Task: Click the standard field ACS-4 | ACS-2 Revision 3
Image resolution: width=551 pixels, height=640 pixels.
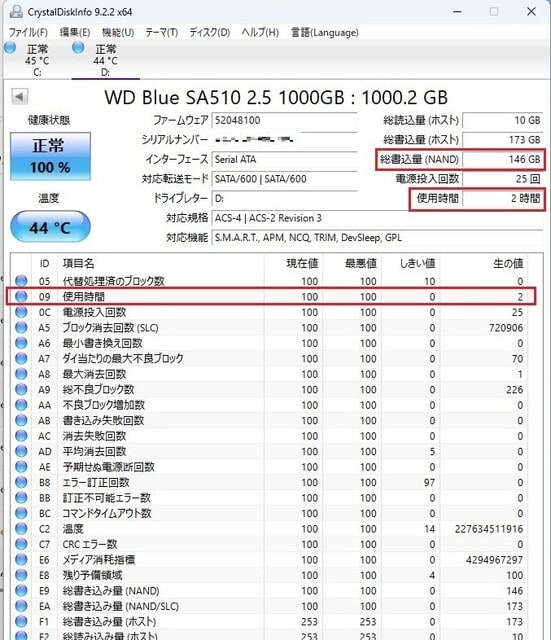Action: click(x=377, y=218)
